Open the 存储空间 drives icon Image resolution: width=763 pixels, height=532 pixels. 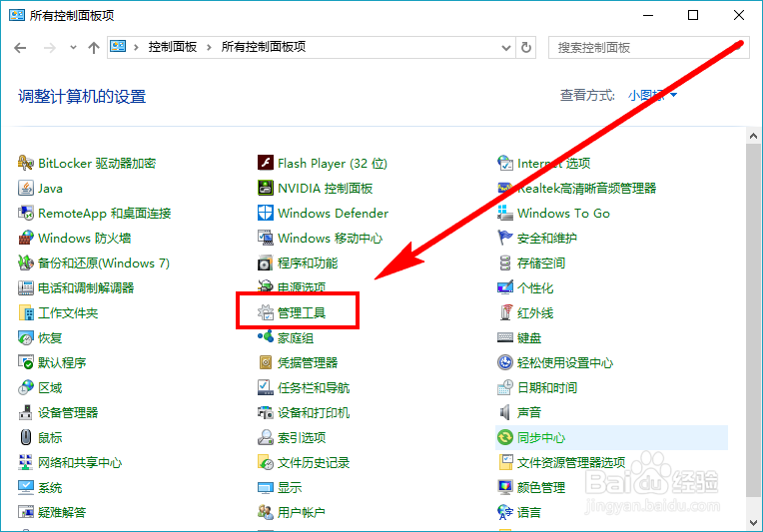505,263
